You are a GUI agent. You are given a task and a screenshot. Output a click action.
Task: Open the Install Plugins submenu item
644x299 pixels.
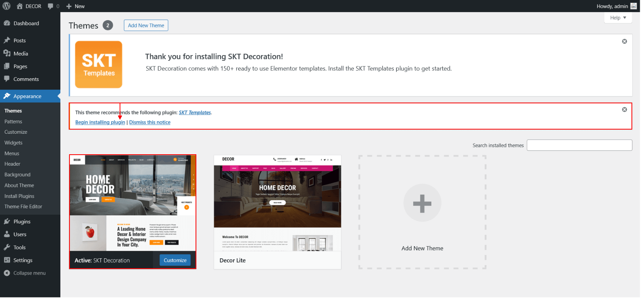tap(19, 196)
